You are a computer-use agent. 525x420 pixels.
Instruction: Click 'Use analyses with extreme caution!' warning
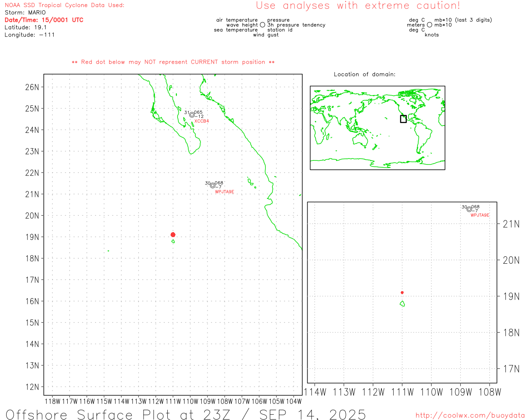tap(358, 5)
